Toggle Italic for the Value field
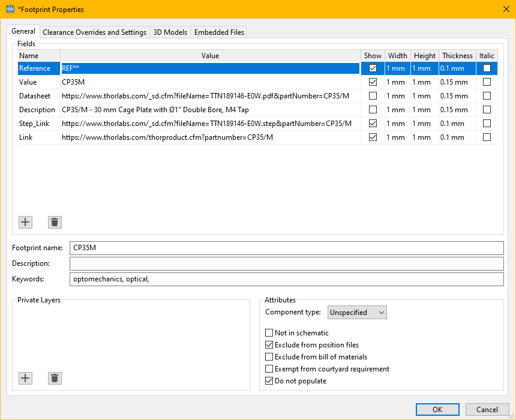The image size is (516, 420). [x=487, y=82]
